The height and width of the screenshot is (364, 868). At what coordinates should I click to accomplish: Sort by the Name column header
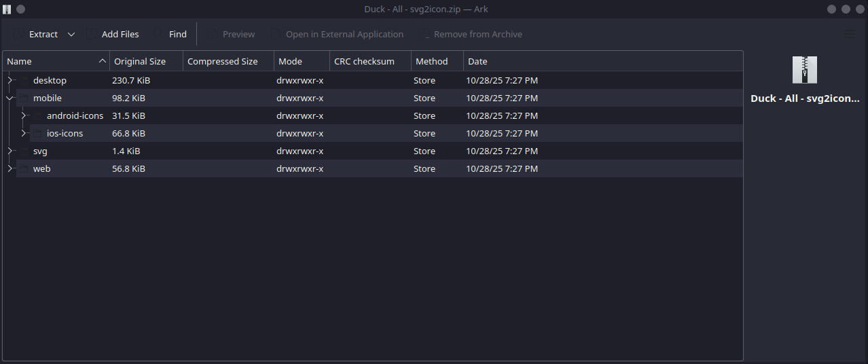click(x=56, y=61)
